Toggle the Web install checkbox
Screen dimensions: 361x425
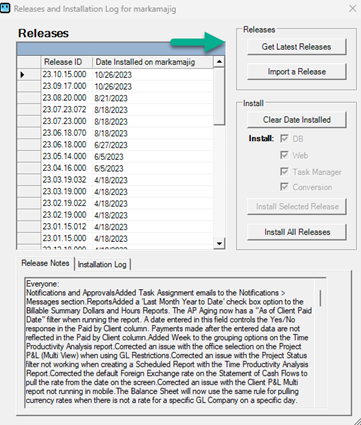(284, 155)
